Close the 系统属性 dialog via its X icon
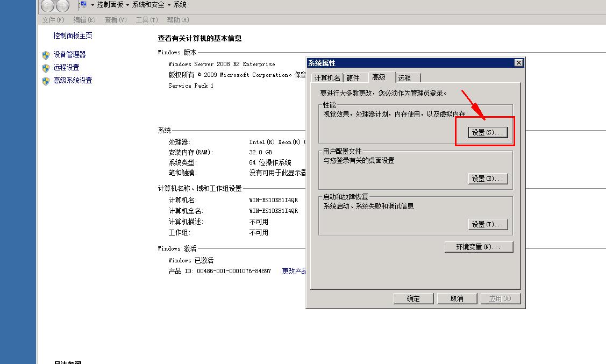The width and height of the screenshot is (606, 364). [x=518, y=62]
